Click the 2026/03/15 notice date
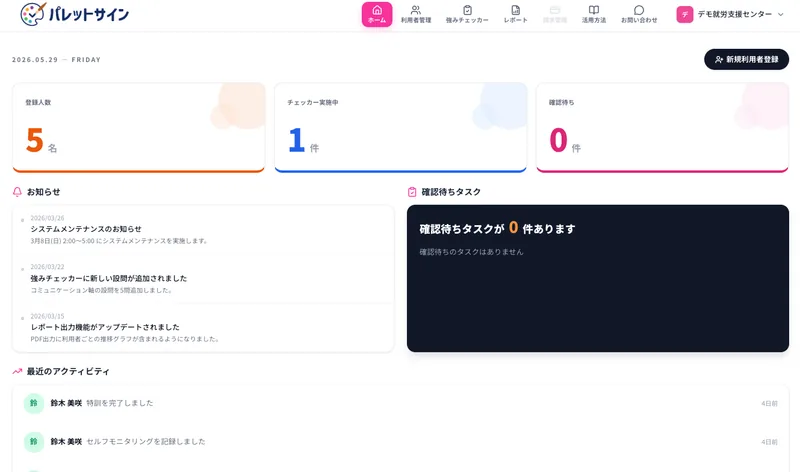Screen dimensions: 800x472 click(x=47, y=316)
